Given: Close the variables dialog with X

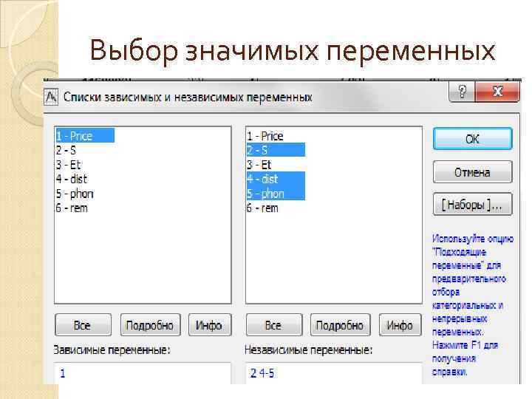Looking at the screenshot, I should (x=497, y=92).
